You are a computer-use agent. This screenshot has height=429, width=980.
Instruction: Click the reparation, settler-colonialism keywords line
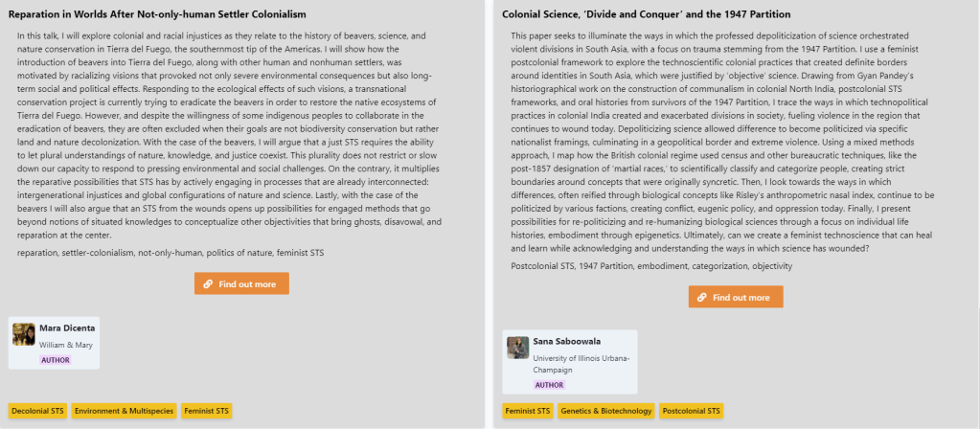coord(171,252)
